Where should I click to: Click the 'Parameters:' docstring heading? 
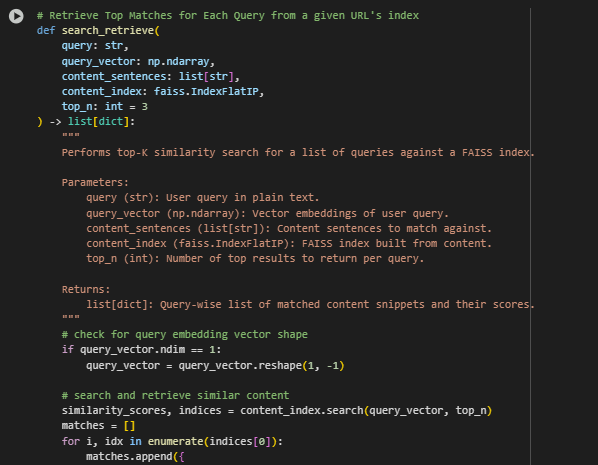(95, 182)
